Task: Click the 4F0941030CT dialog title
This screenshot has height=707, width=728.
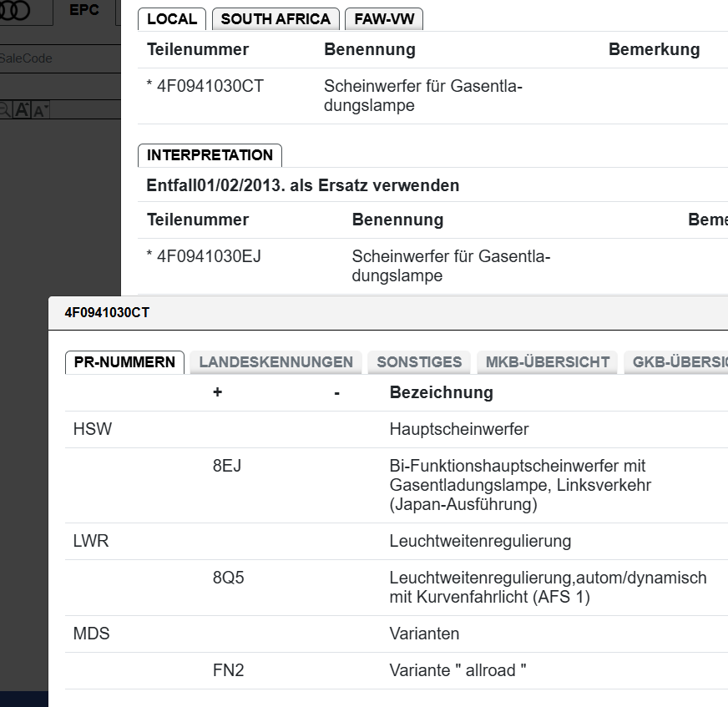Action: tap(107, 312)
